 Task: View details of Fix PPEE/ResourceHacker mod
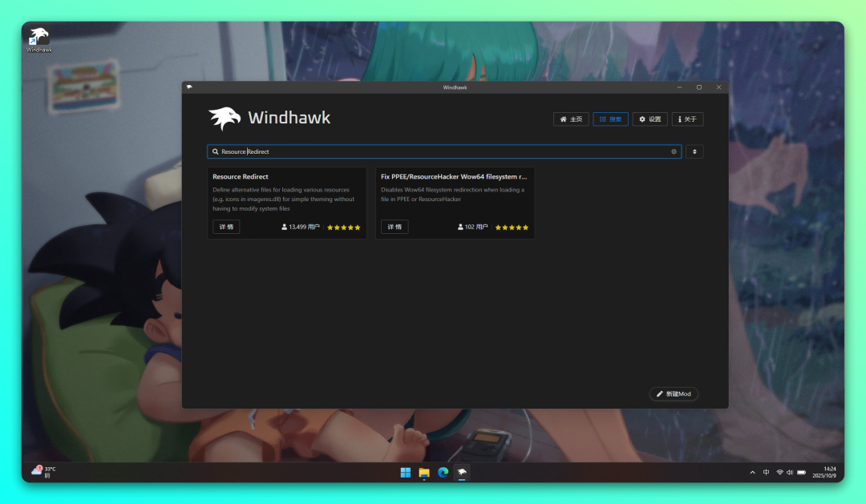[x=395, y=227]
